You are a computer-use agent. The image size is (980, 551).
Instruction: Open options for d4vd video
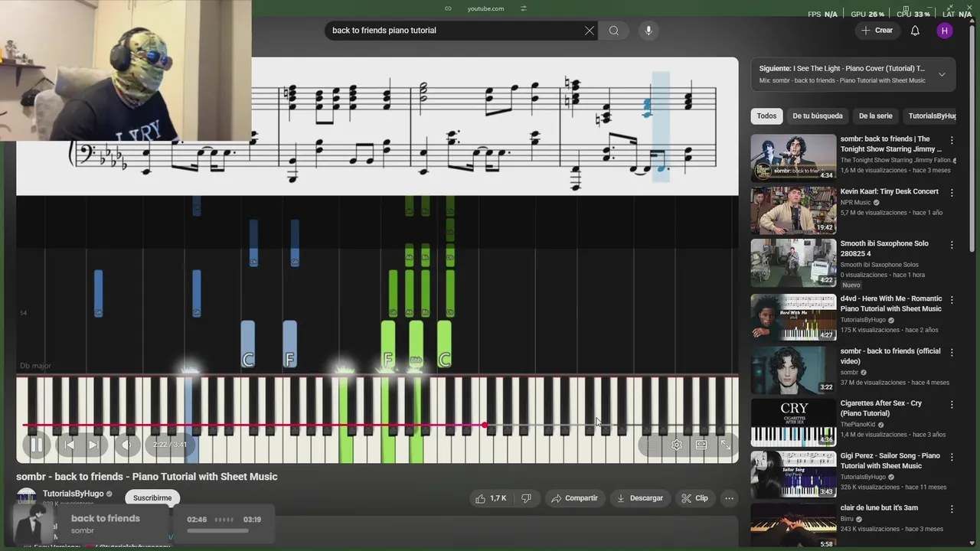point(952,300)
